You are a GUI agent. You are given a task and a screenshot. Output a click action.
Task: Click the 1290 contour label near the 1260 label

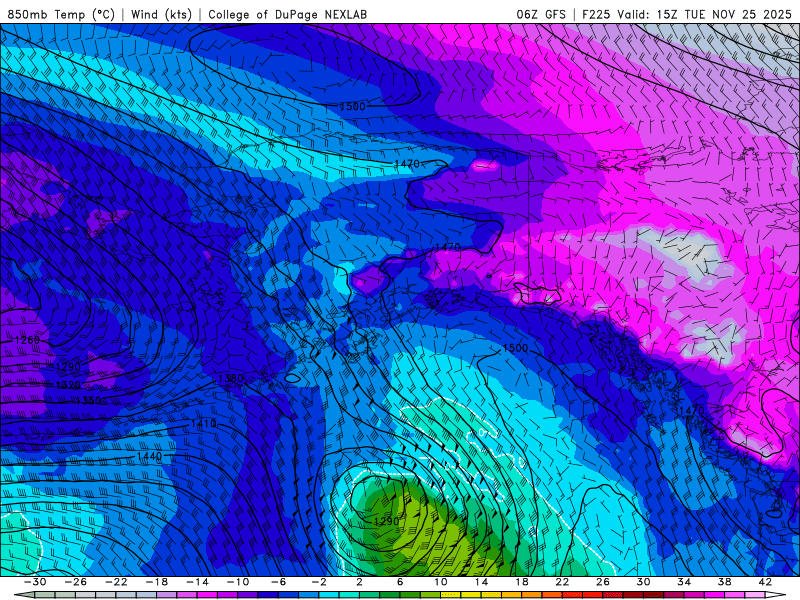68,366
